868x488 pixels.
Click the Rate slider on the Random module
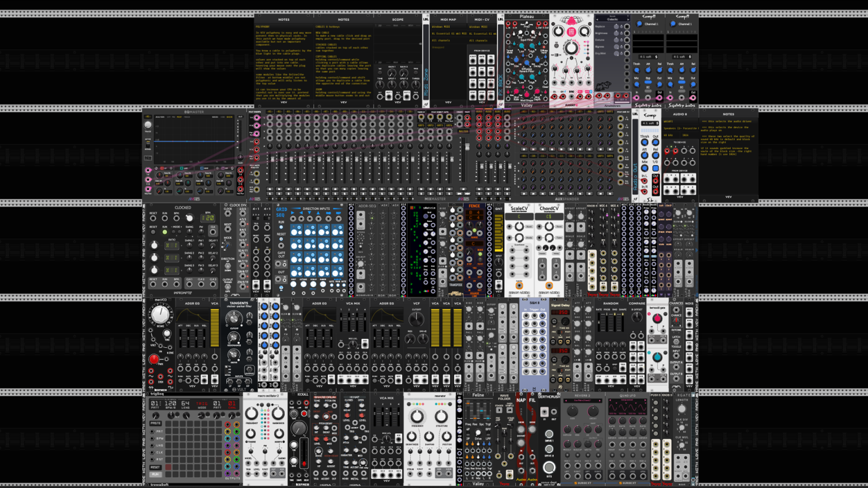(x=600, y=322)
